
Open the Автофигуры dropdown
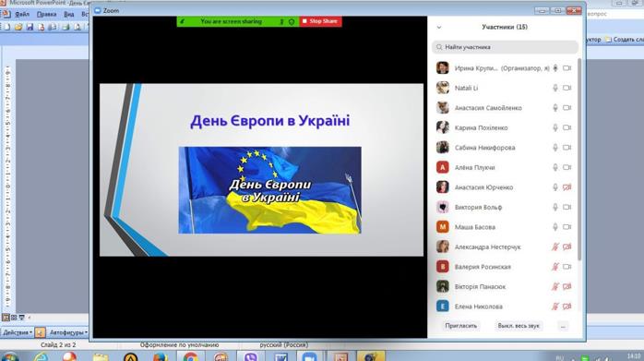tap(68, 332)
